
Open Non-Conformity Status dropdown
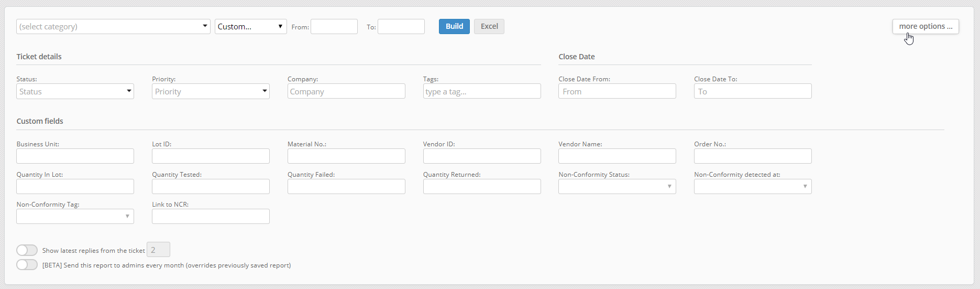617,187
